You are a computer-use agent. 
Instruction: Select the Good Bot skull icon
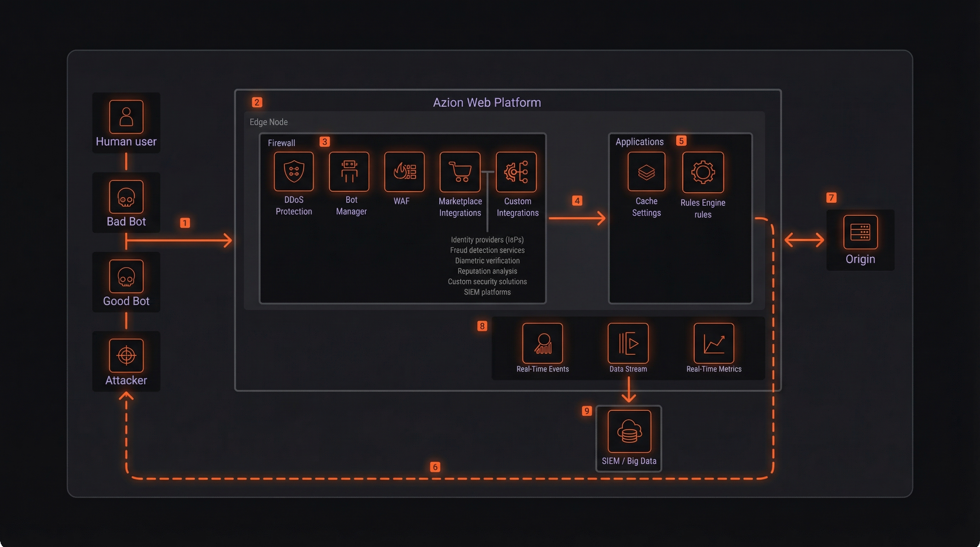click(126, 276)
